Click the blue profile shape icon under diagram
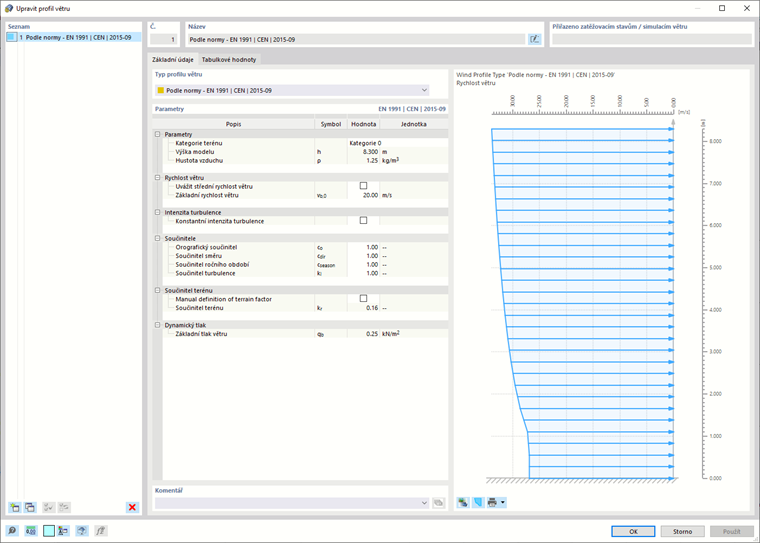Image resolution: width=760 pixels, height=543 pixels. tap(478, 502)
